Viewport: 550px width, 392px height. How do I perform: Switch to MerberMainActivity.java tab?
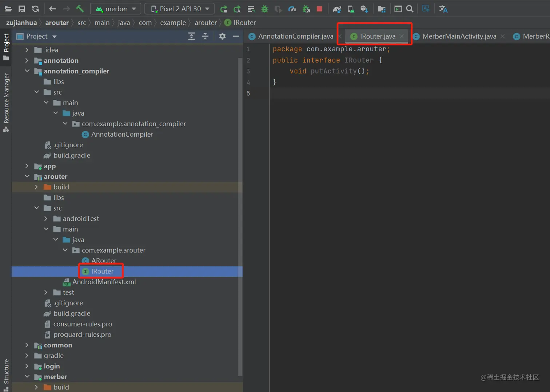459,36
